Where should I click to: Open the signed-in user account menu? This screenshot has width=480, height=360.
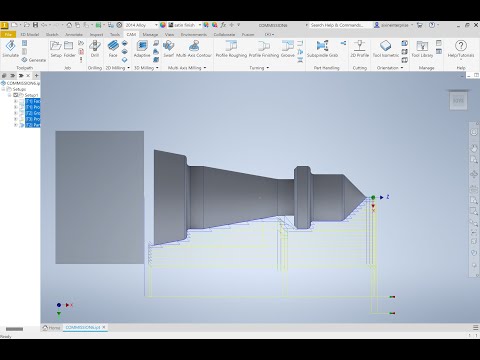[x=394, y=25]
